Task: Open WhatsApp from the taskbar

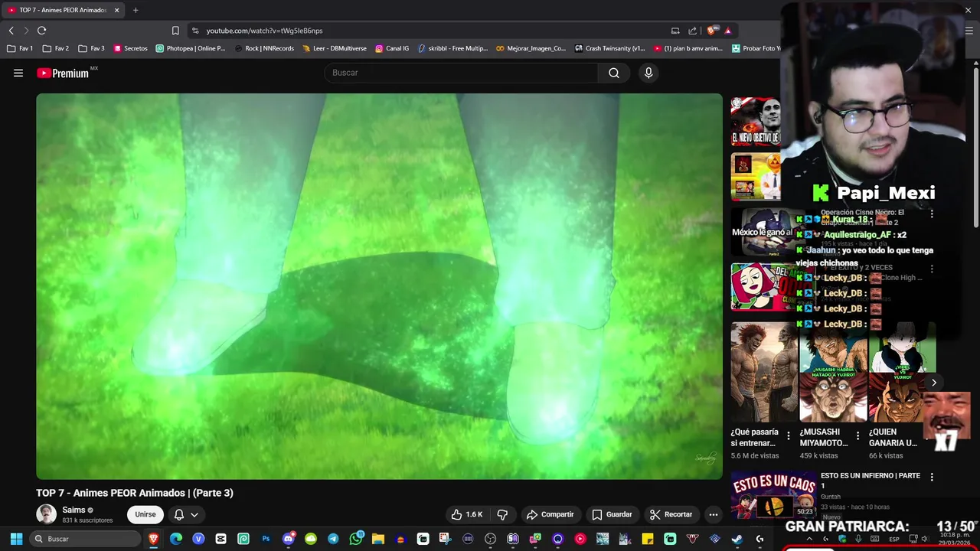Action: [356, 539]
